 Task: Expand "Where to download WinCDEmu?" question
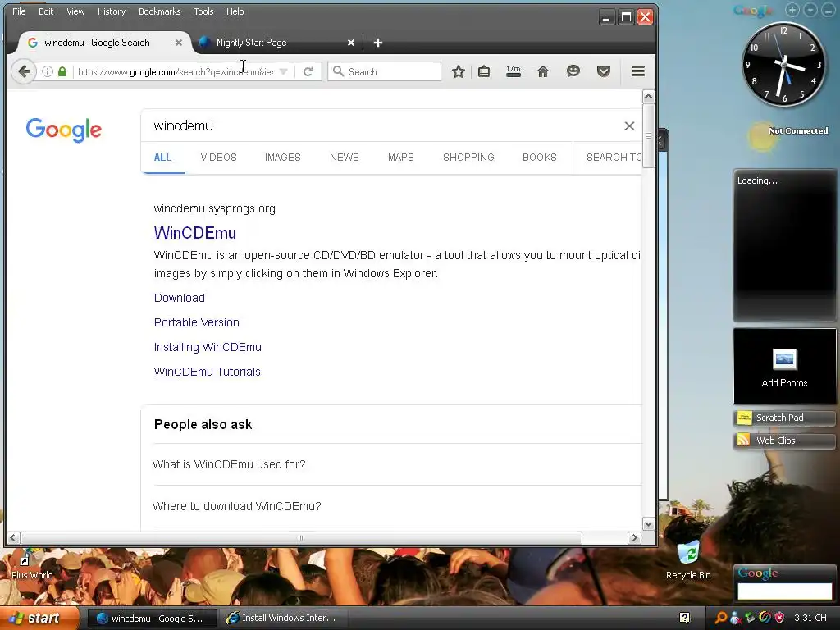coord(397,506)
